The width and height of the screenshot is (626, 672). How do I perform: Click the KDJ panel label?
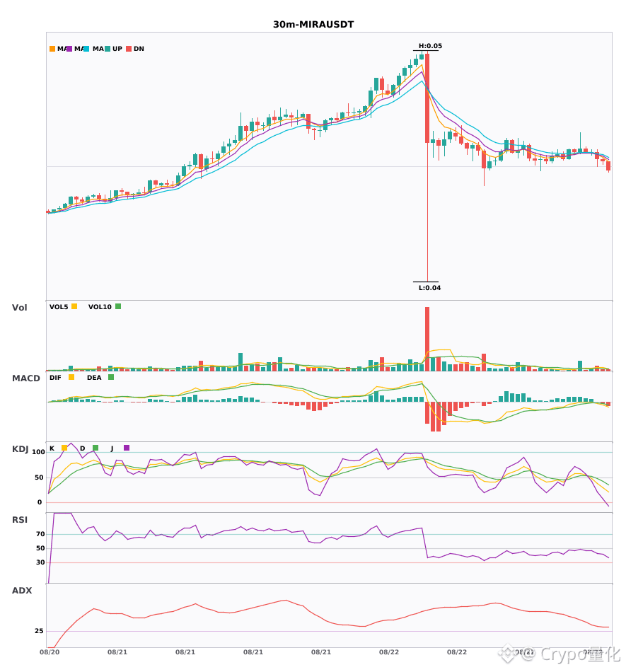click(20, 449)
